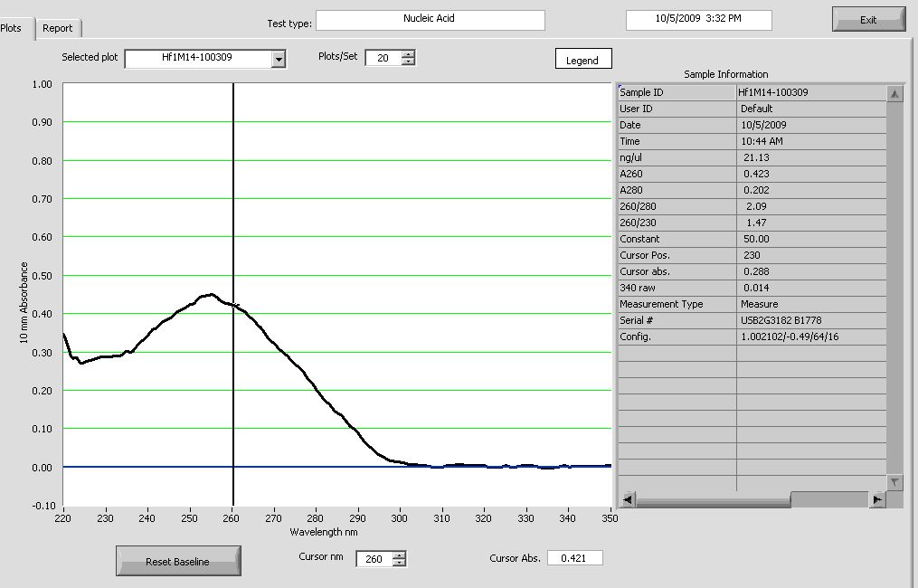Click the Sample ID value Hf1M14-100309 in table
The height and width of the screenshot is (588, 918).
click(772, 92)
